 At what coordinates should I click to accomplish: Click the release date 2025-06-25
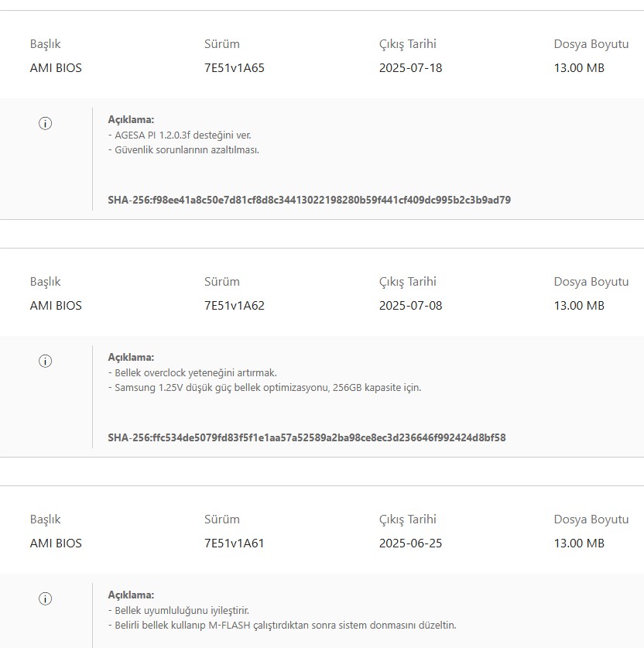pos(410,543)
